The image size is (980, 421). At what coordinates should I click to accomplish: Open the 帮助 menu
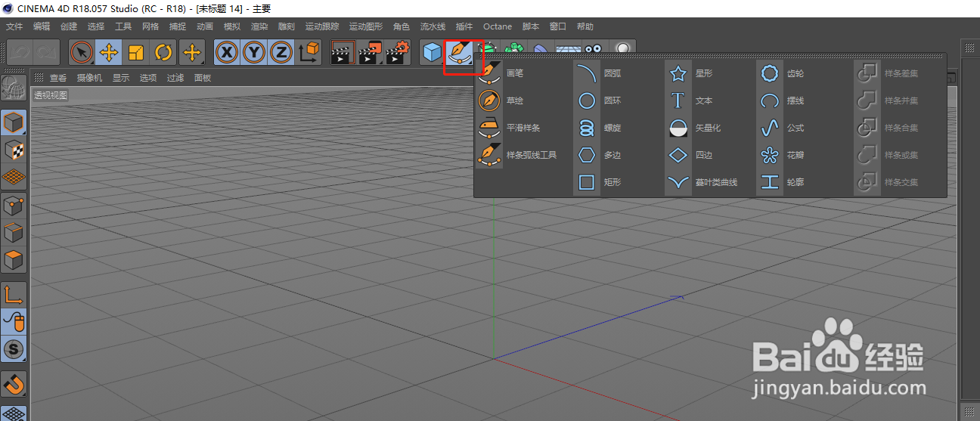pyautogui.click(x=585, y=26)
